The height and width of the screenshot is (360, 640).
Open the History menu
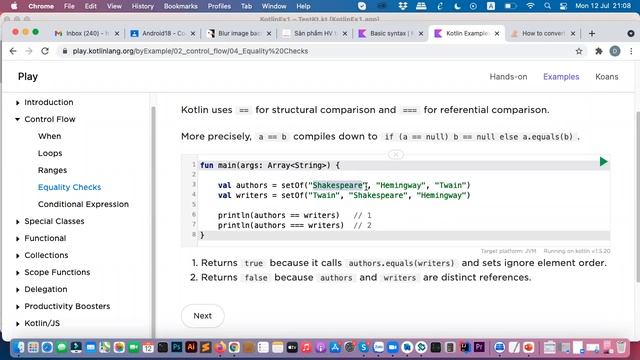(x=142, y=6)
